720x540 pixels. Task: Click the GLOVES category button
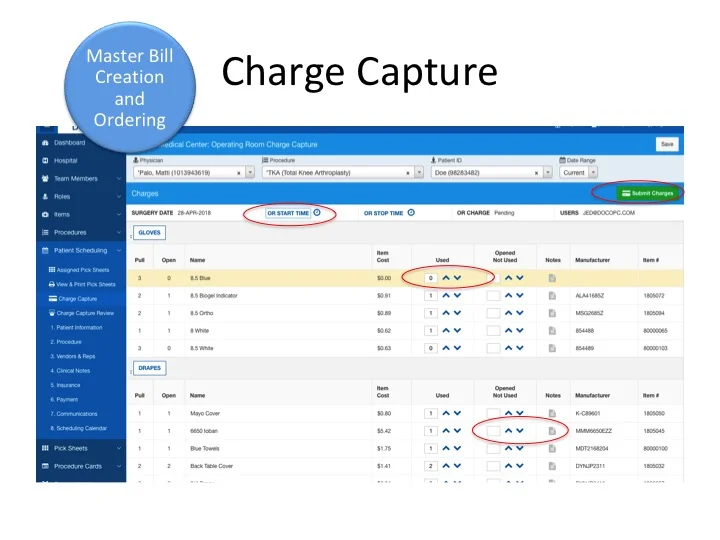coord(149,232)
